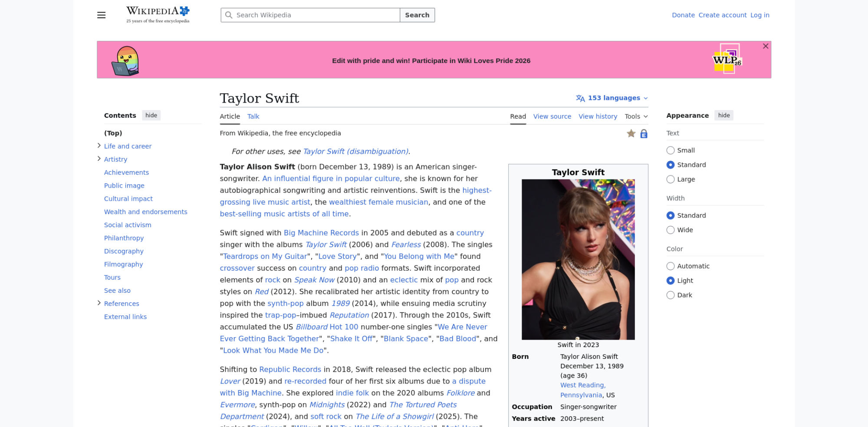Click the page protection padlock icon
868x427 pixels.
[x=644, y=134]
